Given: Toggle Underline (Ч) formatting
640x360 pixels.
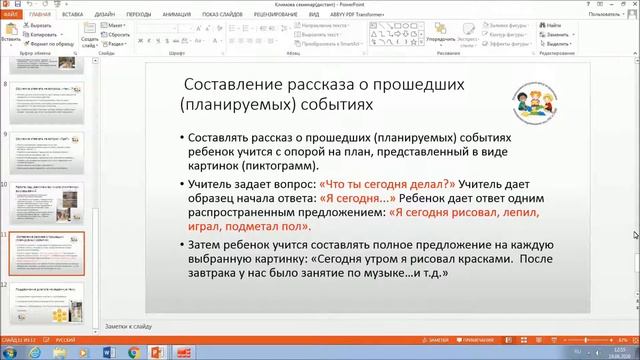Looking at the screenshot, I should (x=158, y=41).
